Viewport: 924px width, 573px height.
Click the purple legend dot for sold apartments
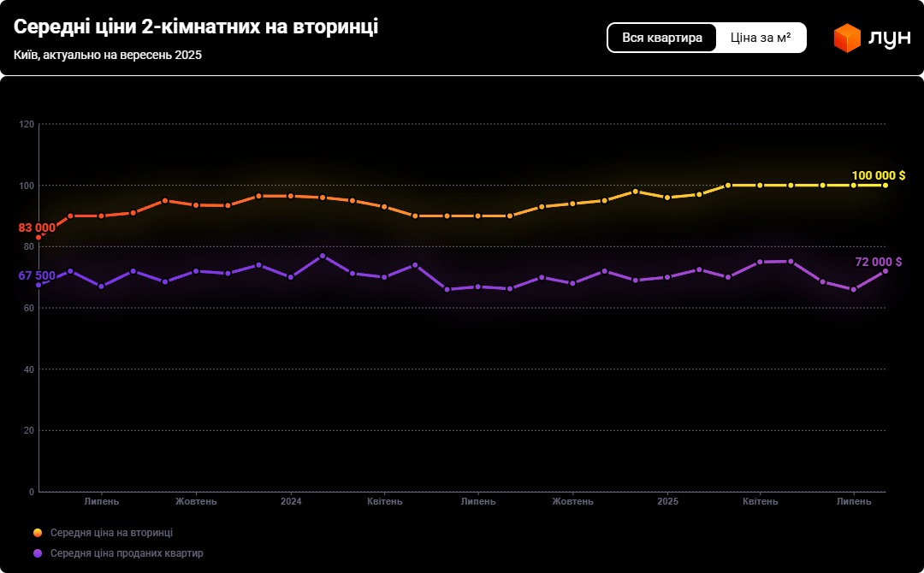[x=38, y=553]
